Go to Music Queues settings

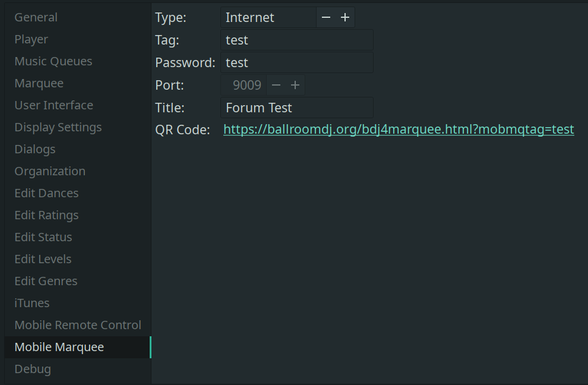pyautogui.click(x=53, y=62)
